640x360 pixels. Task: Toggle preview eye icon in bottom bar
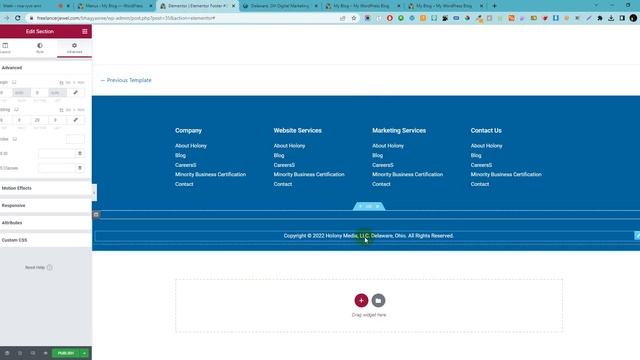46,353
